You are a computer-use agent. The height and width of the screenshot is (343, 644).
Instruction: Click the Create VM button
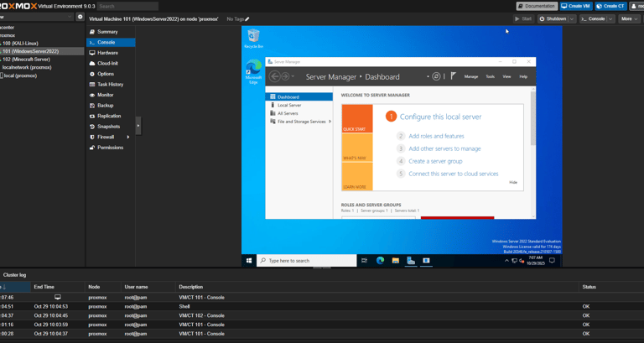576,6
